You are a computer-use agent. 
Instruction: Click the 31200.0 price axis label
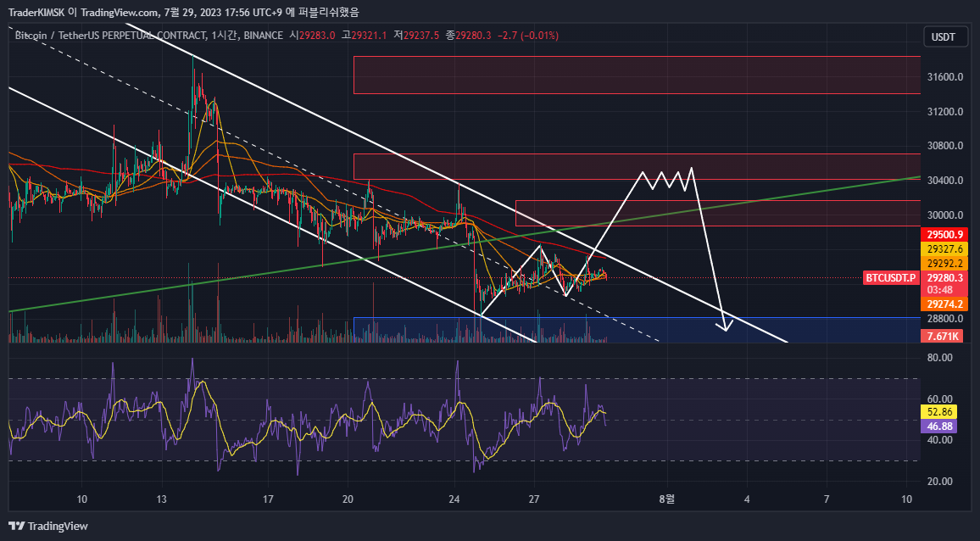(x=944, y=112)
